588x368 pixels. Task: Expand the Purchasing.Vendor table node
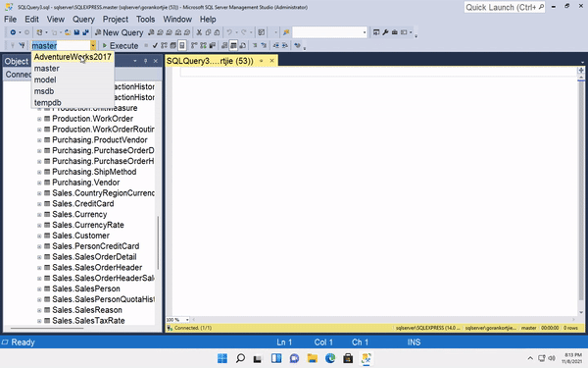[x=39, y=183]
